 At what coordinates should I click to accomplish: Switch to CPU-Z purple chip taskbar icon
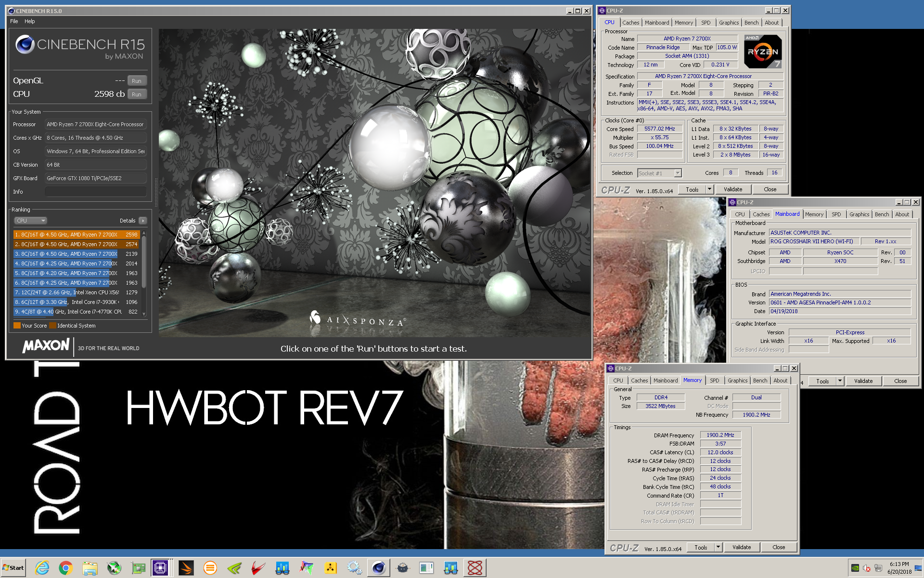[160, 568]
